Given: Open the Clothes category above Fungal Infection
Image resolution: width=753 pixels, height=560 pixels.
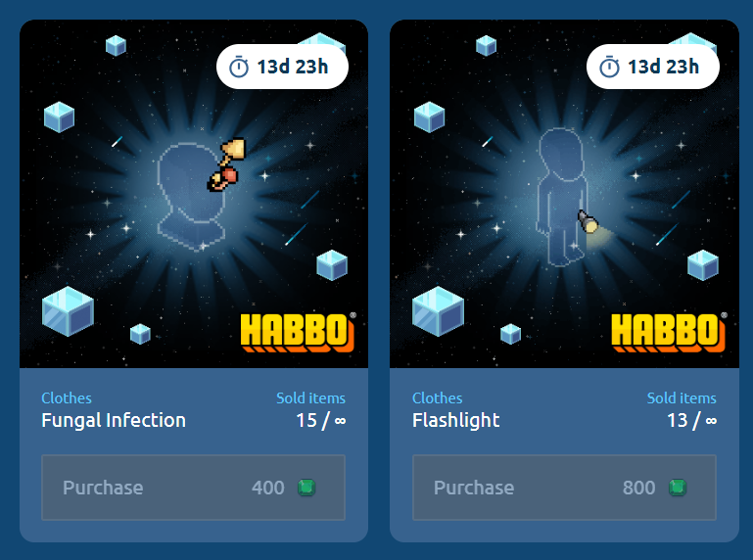Looking at the screenshot, I should pyautogui.click(x=67, y=398).
